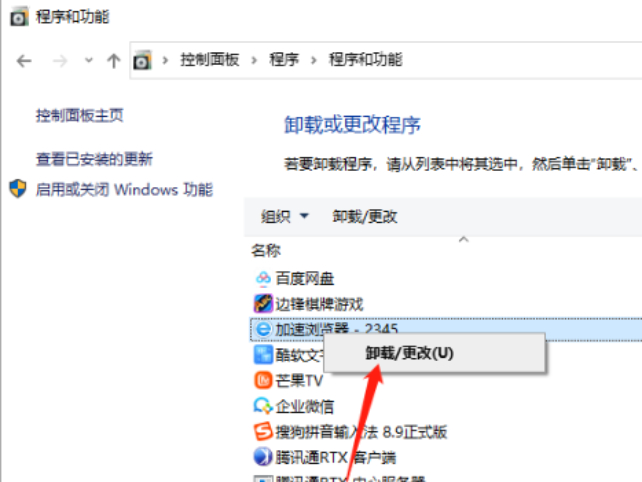
Task: Open the recent locations dropdown chevron
Action: pos(88,61)
